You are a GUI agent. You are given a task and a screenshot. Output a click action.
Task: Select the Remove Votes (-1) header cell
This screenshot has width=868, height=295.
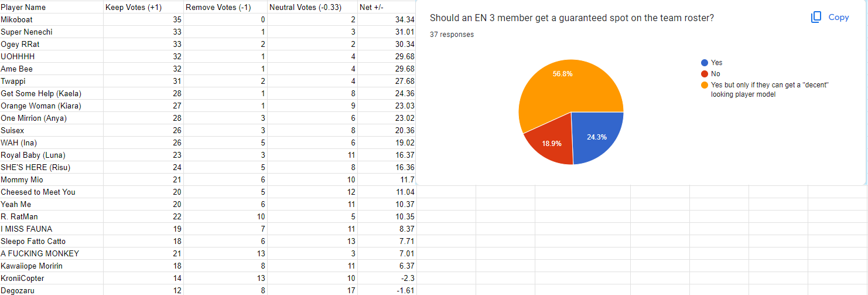[x=225, y=8]
